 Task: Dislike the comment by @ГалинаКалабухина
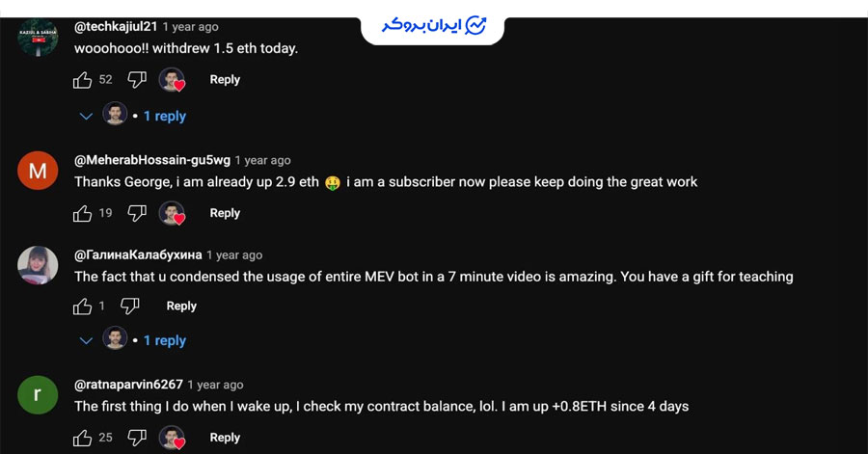130,306
